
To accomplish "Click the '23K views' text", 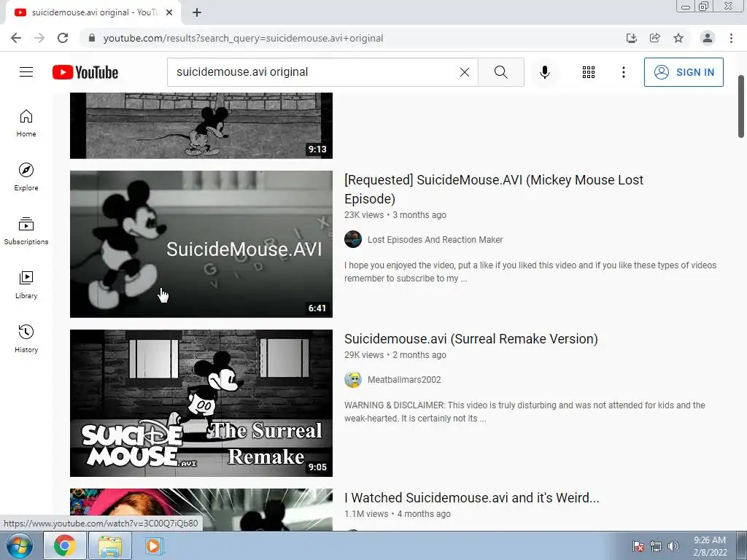I will click(364, 215).
